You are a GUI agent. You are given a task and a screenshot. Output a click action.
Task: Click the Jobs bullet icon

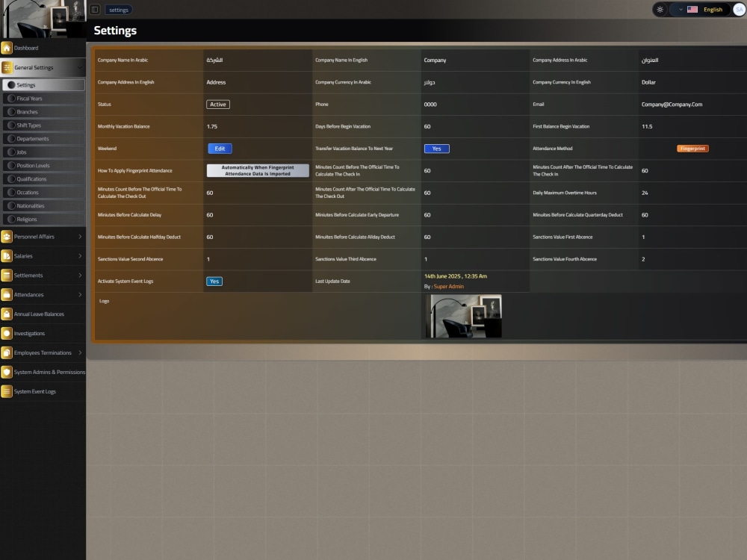[11, 152]
